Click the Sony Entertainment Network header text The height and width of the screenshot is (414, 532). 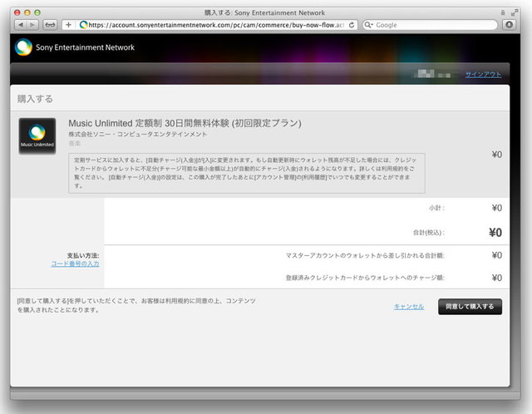tap(85, 47)
